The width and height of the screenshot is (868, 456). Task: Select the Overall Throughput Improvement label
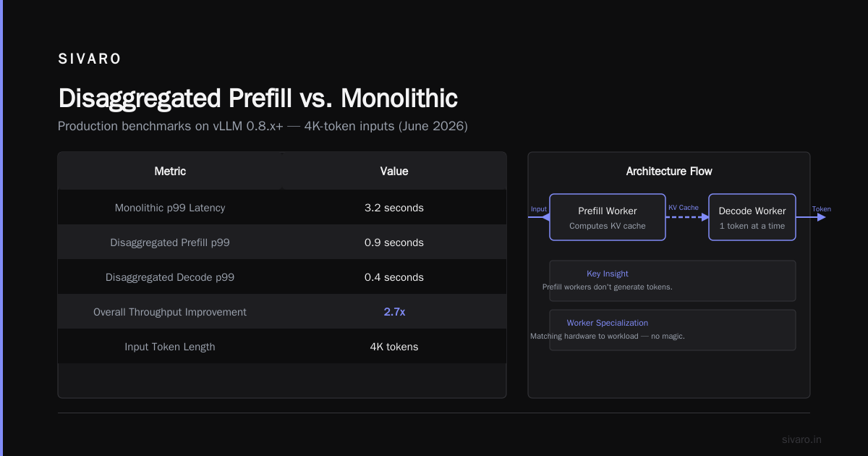pos(170,312)
